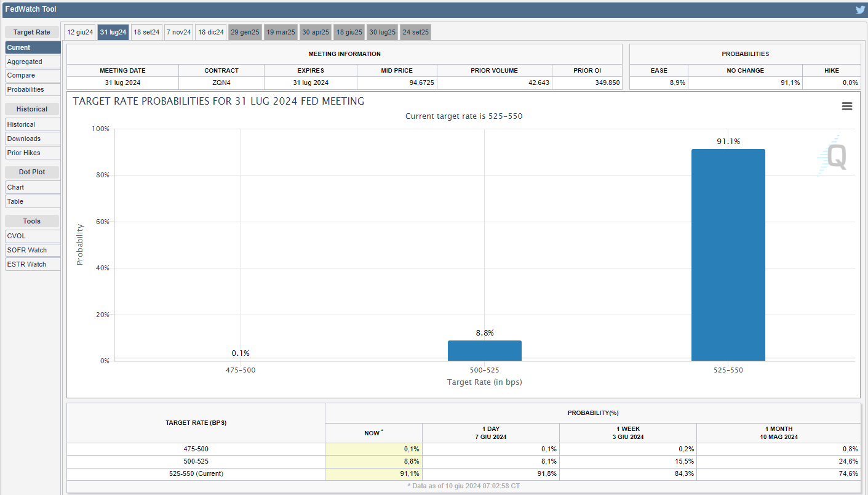The image size is (868, 495).
Task: Open the Dot Plot Table
Action: (33, 201)
